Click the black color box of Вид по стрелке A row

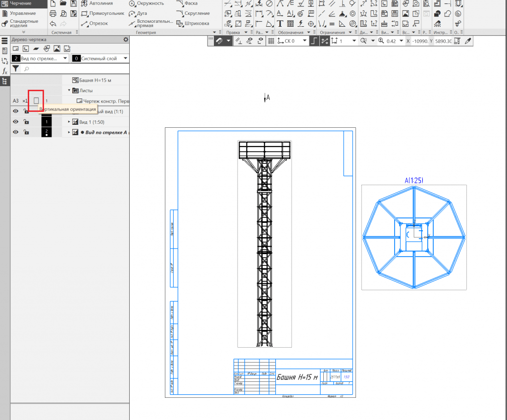click(x=47, y=132)
